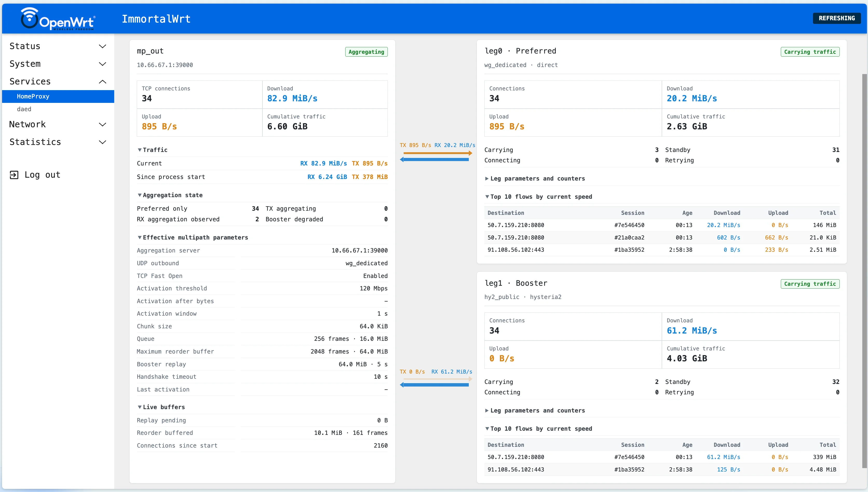Click the Status menu chevron icon

coord(102,46)
